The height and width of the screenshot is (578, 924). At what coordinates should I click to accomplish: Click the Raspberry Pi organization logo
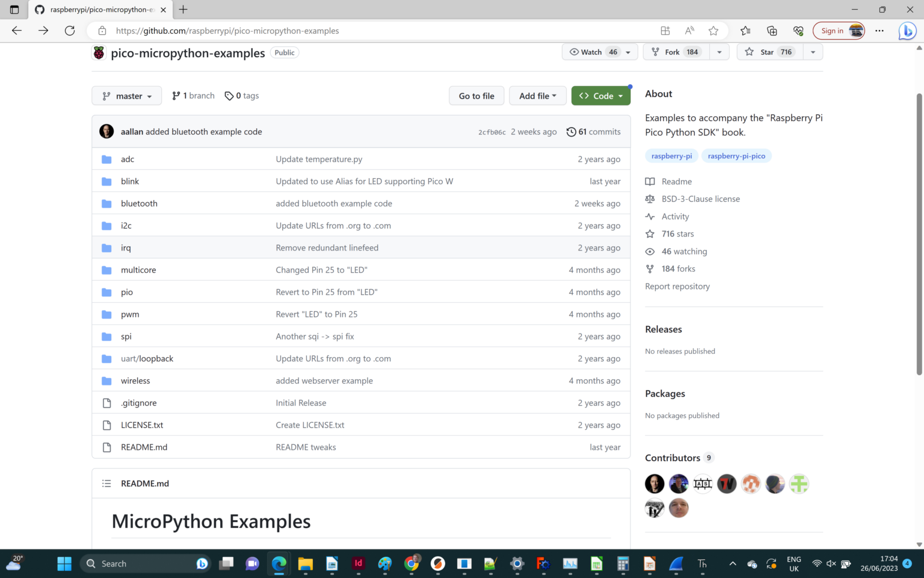99,53
